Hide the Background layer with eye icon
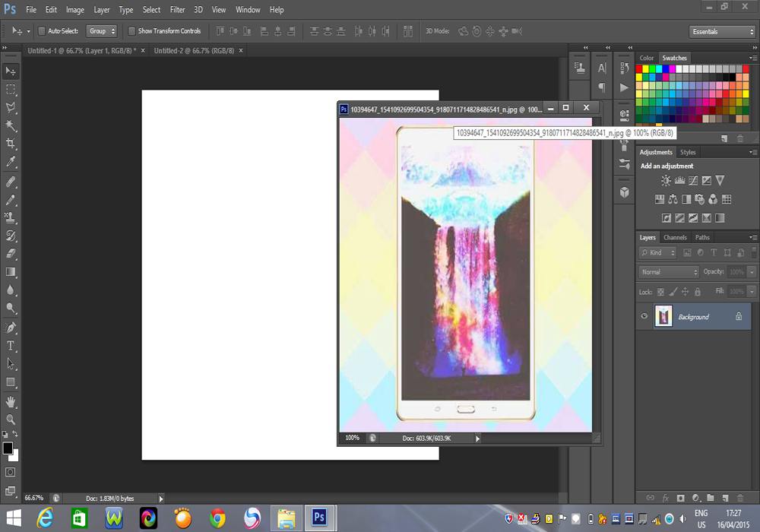The image size is (760, 532). pos(644,317)
